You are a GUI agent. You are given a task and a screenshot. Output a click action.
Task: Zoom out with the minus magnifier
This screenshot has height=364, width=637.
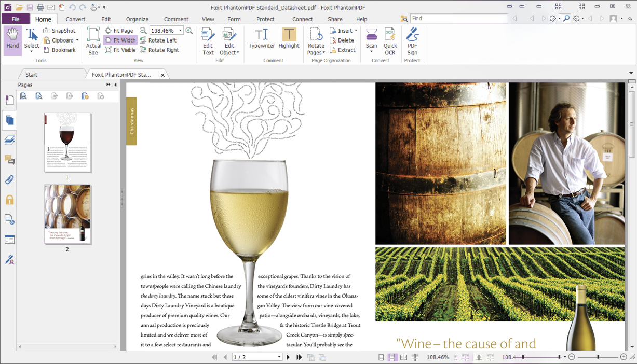coord(143,31)
